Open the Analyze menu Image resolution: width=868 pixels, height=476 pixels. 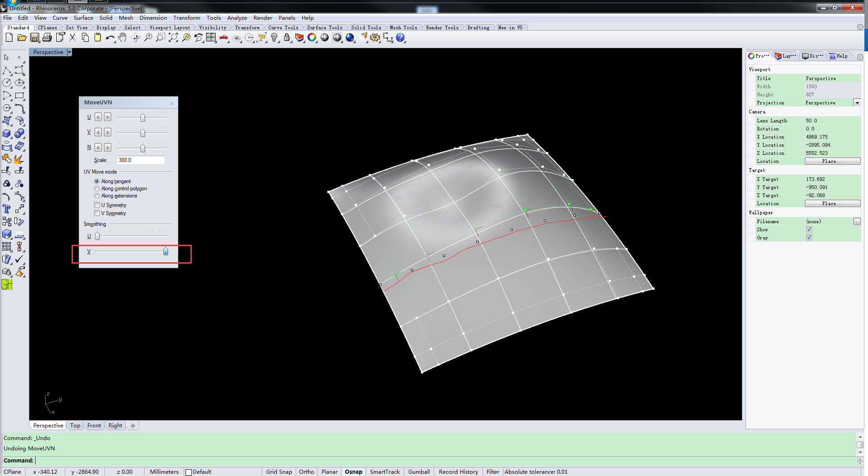pos(237,18)
